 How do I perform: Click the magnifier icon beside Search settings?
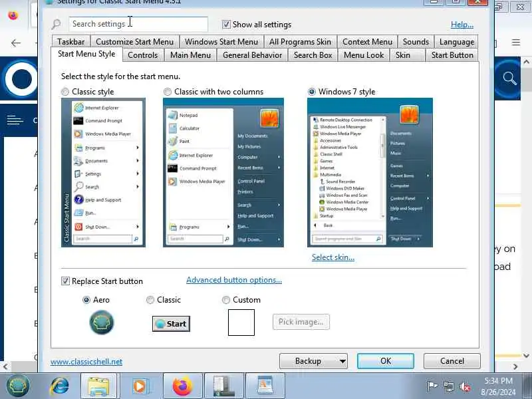(x=57, y=24)
